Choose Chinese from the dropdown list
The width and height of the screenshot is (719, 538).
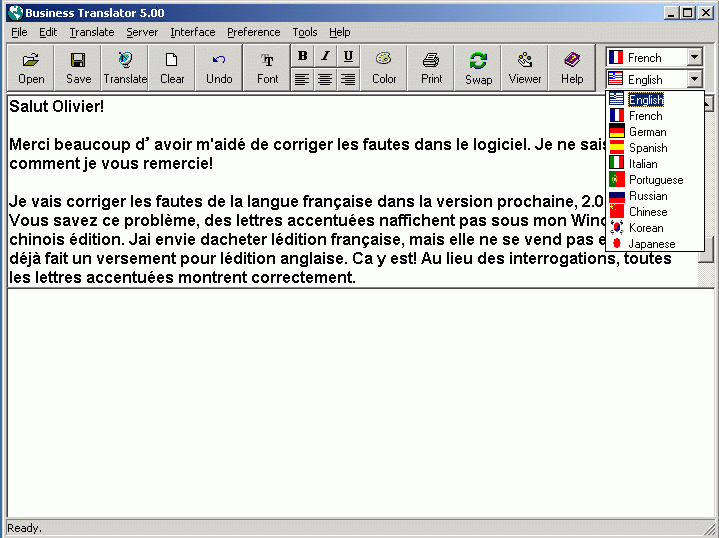point(654,211)
